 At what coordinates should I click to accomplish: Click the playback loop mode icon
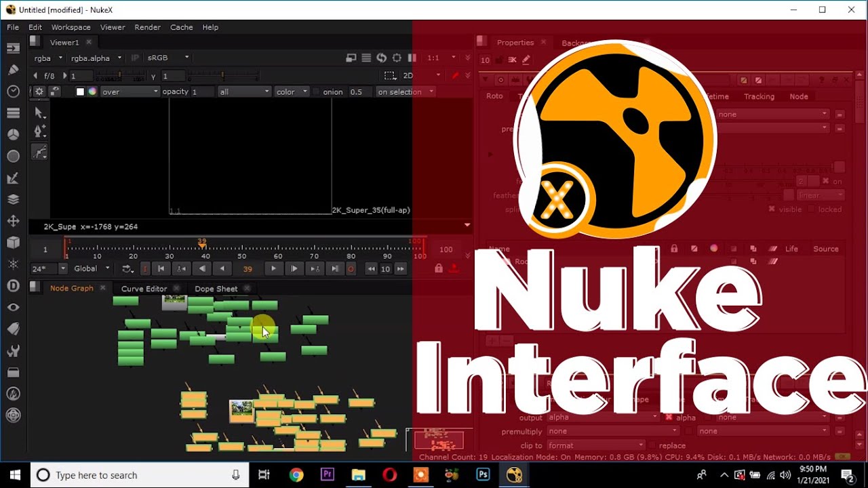(x=127, y=269)
